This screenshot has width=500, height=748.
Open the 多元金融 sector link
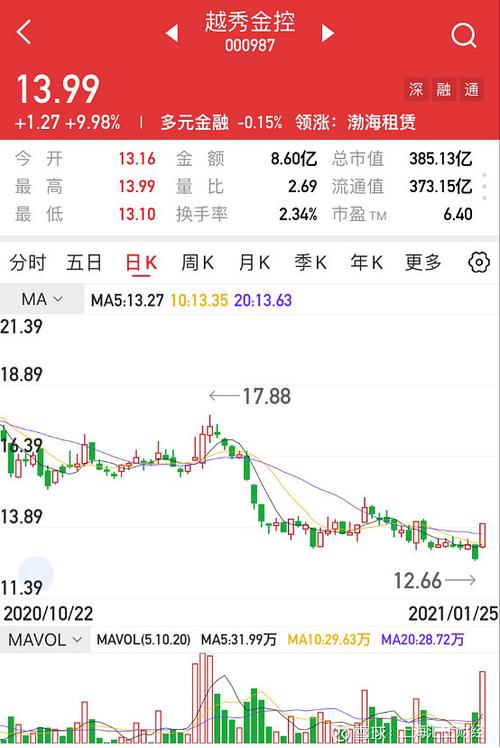(195, 123)
